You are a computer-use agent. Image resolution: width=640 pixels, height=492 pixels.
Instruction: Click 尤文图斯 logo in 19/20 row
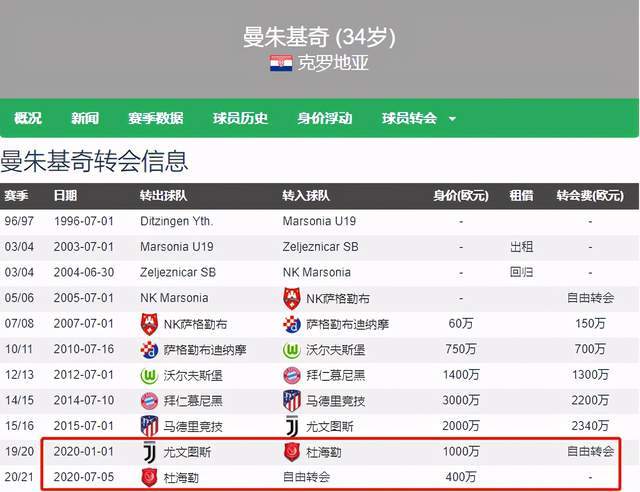coord(149,452)
